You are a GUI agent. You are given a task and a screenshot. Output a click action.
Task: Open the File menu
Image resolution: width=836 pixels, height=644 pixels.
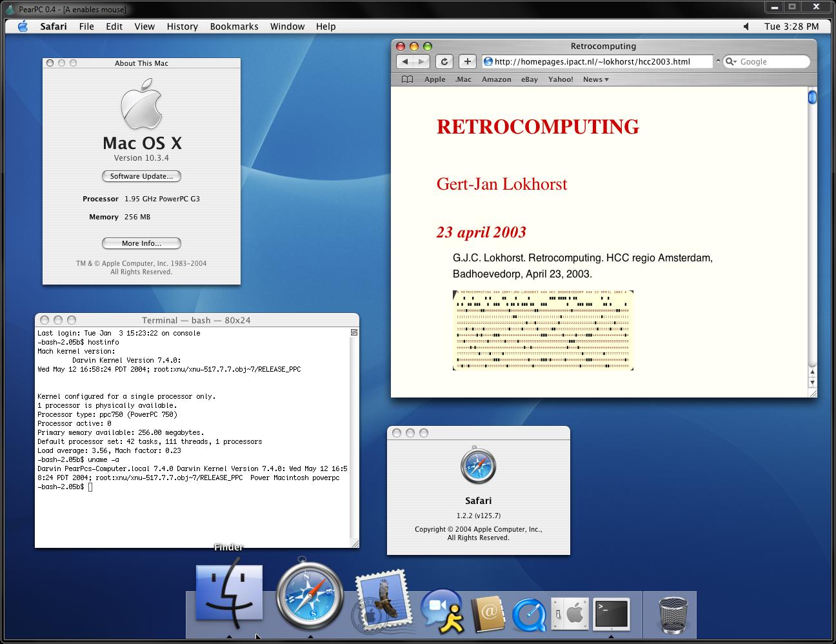(86, 26)
